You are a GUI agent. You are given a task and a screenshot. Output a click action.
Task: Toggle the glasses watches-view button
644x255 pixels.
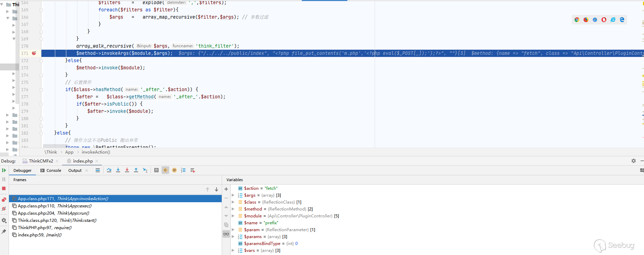[226, 234]
